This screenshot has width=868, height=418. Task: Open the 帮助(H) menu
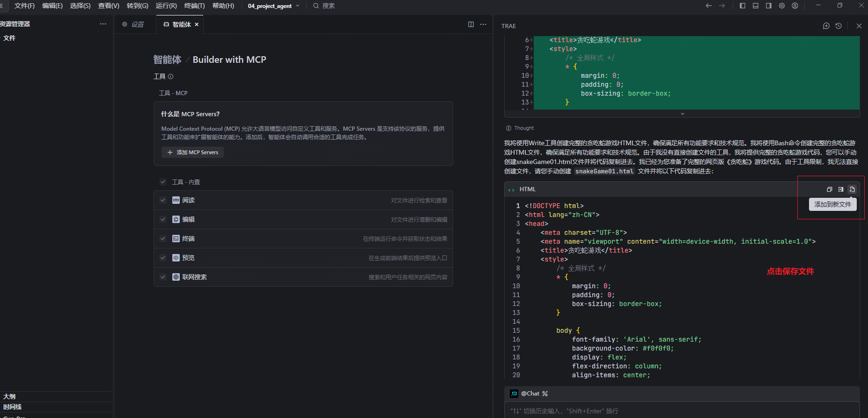223,6
